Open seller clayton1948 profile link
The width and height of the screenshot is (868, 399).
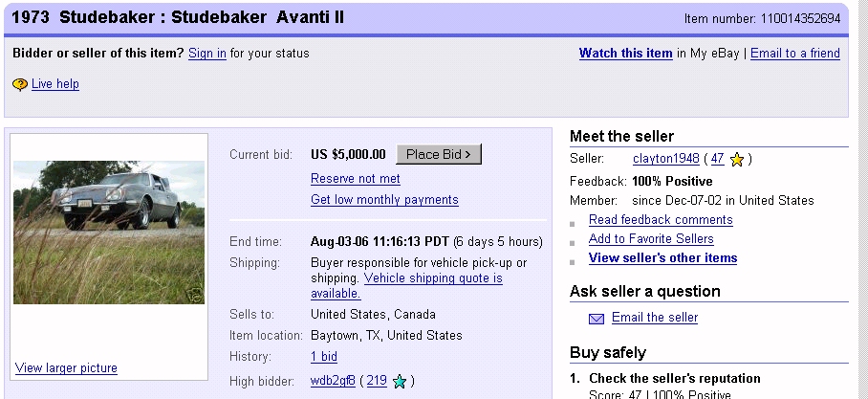pos(665,159)
